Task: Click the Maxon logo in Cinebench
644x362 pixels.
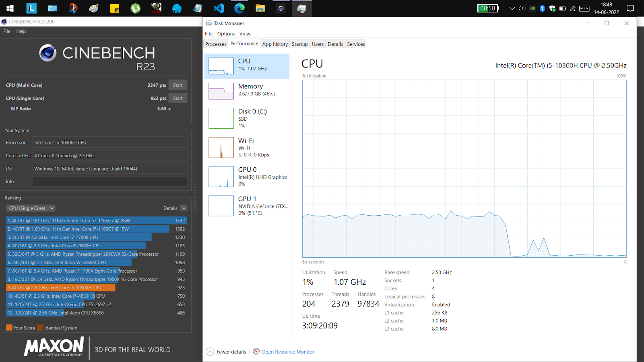Action: pos(54,347)
